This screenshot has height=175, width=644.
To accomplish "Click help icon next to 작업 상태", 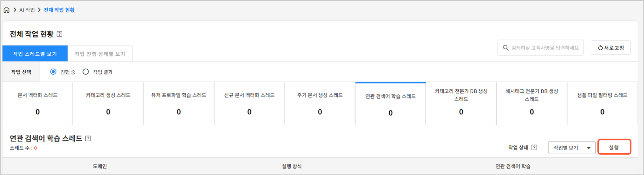I will click(534, 147).
